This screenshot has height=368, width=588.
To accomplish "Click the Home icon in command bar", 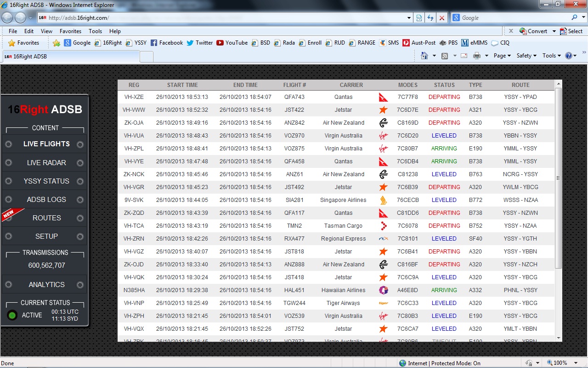I will (424, 56).
